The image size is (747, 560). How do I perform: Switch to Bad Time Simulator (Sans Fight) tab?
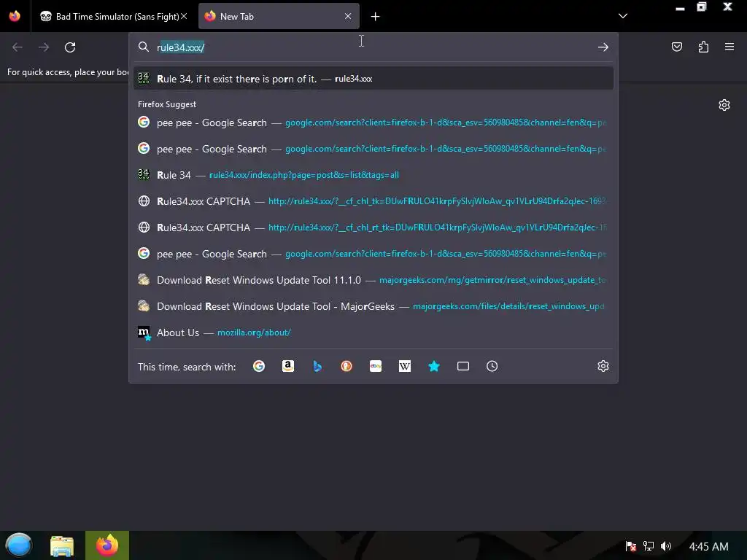coord(113,16)
